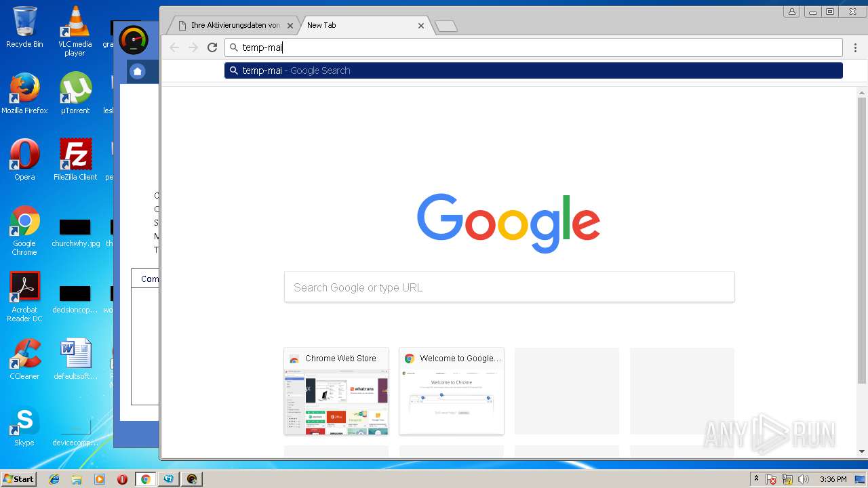Click the Google logo
This screenshot has width=868, height=488.
[509, 224]
